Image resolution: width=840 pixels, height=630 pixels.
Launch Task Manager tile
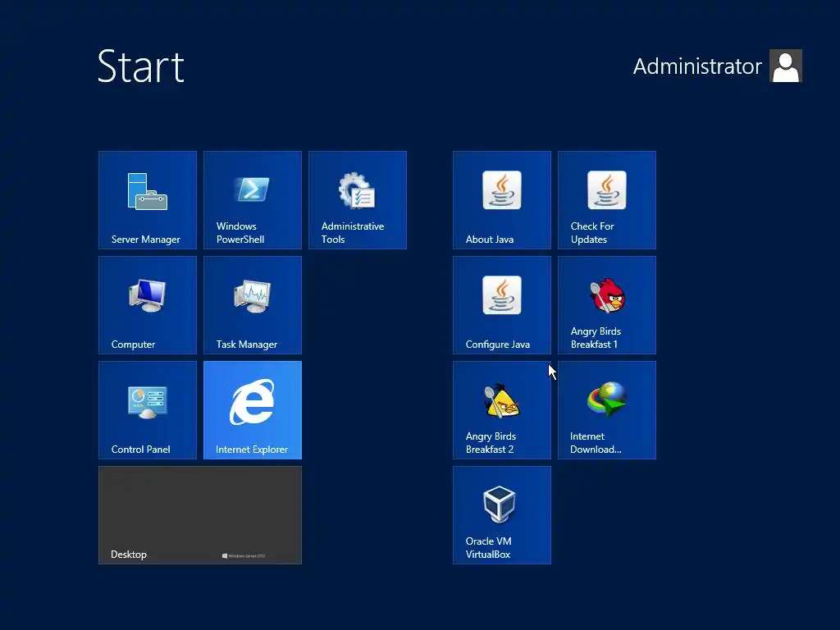tap(253, 305)
